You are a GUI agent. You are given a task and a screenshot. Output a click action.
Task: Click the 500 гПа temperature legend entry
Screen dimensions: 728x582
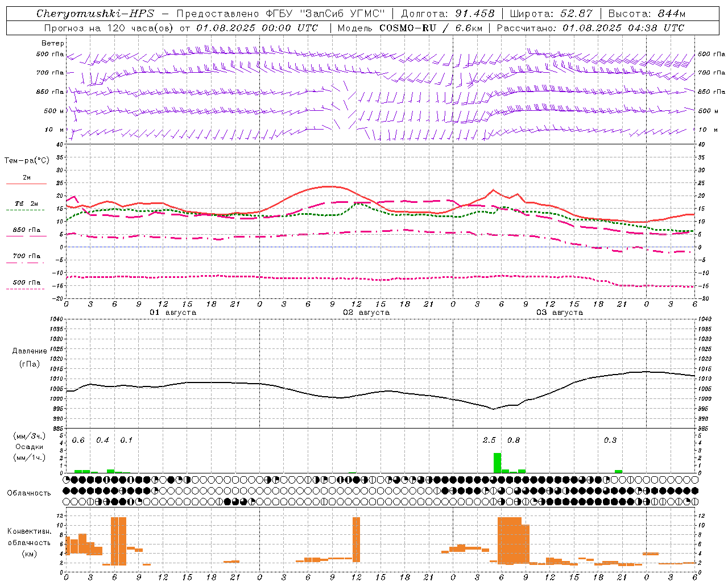click(x=27, y=282)
